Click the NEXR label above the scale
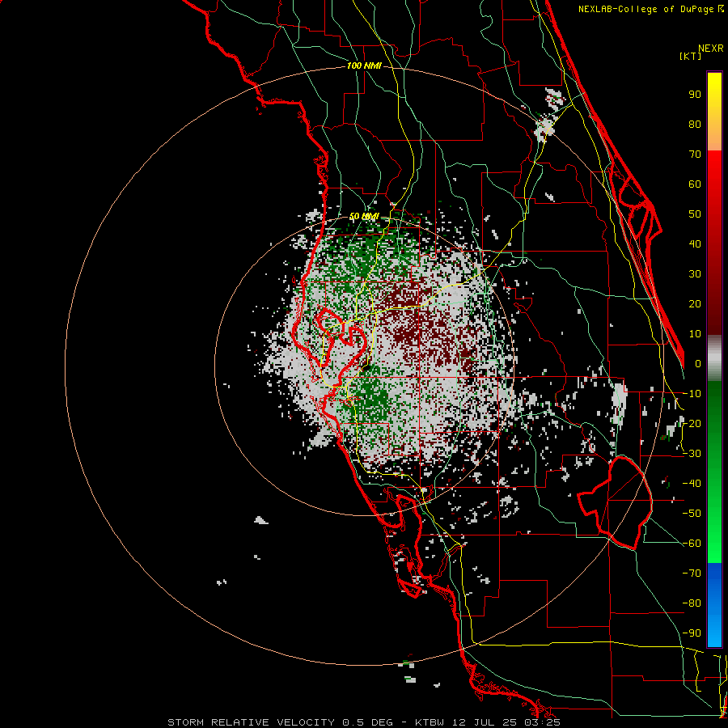 click(711, 49)
